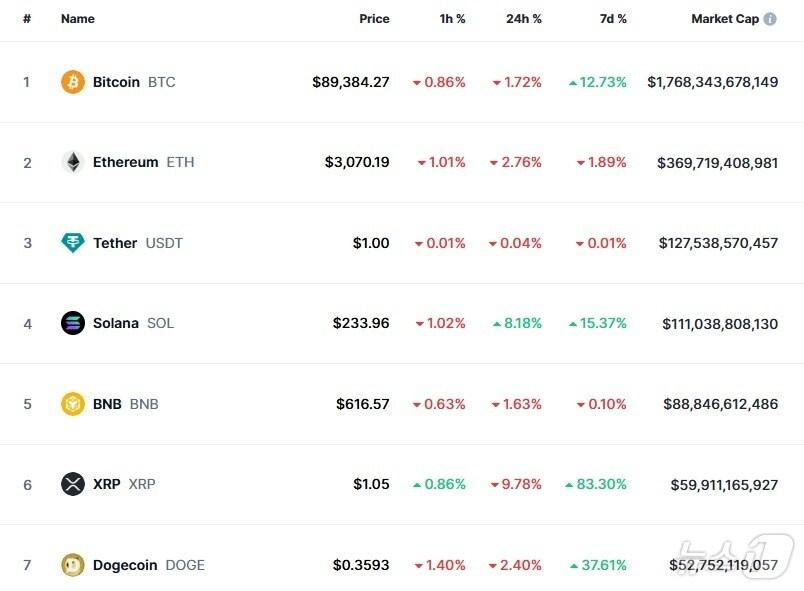Image resolution: width=804 pixels, height=591 pixels.
Task: Open the Bitcoin name link
Action: pos(116,82)
